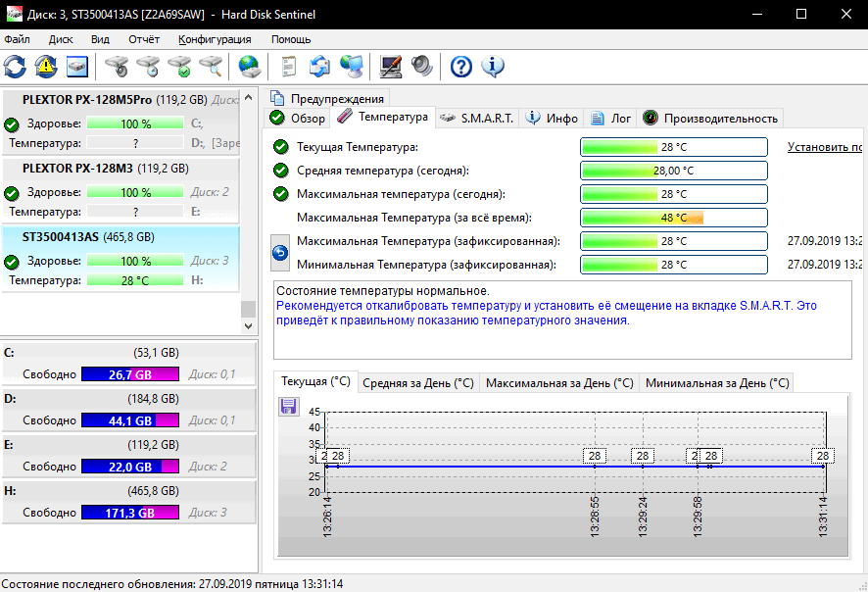Select the PLEXTOR PX-128M3 disk entry
The image size is (868, 592).
point(121,189)
